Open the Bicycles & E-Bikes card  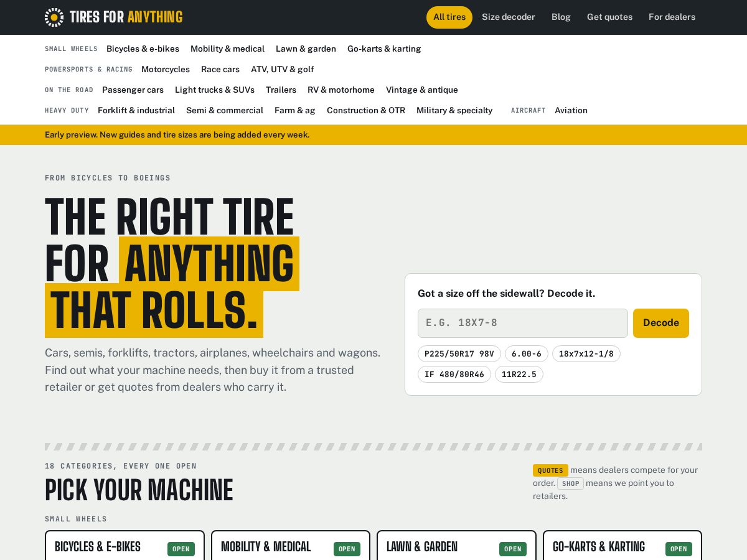pos(125,546)
